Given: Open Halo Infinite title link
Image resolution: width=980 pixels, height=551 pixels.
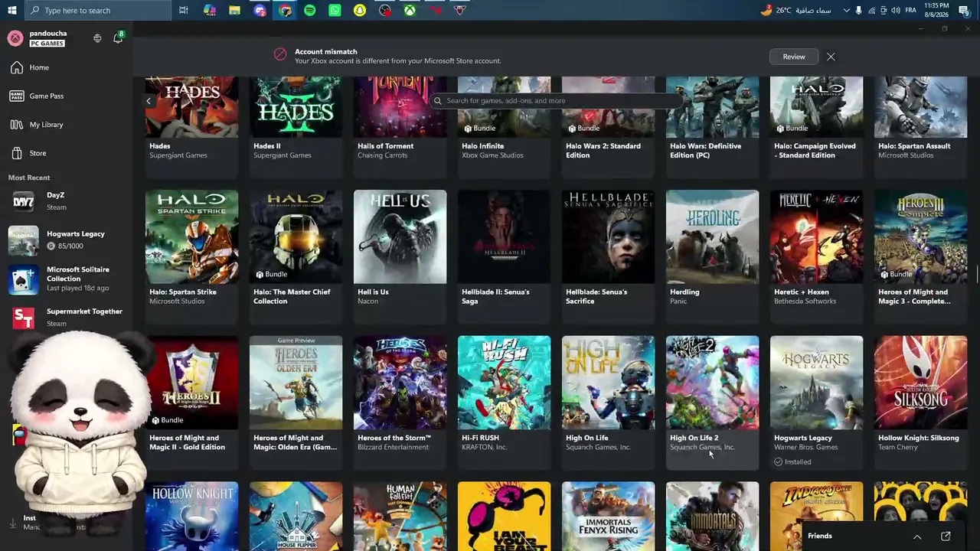Looking at the screenshot, I should pos(482,146).
